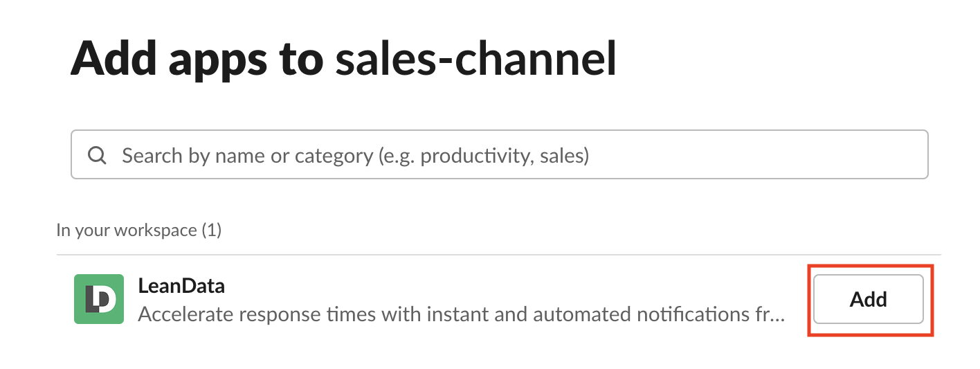The width and height of the screenshot is (980, 369).
Task: Click the "Add apps to sales-channel" heading
Action: pyautogui.click(x=343, y=58)
